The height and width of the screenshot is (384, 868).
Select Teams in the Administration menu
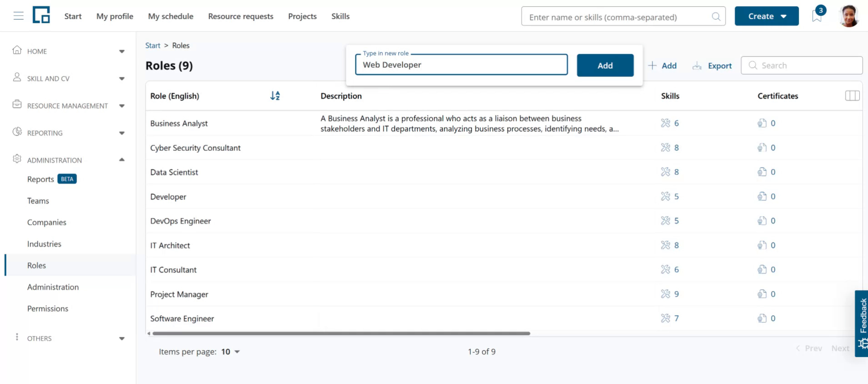point(38,201)
